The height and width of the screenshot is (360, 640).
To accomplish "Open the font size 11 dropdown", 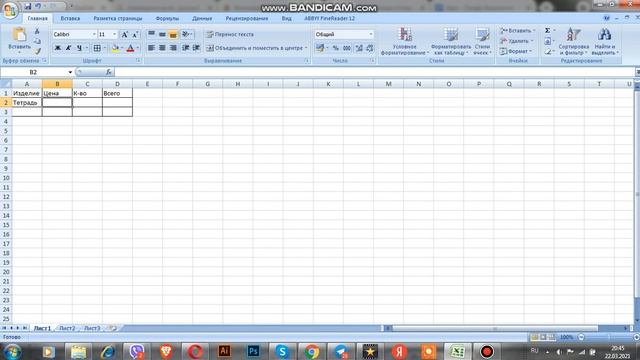I will coord(115,35).
